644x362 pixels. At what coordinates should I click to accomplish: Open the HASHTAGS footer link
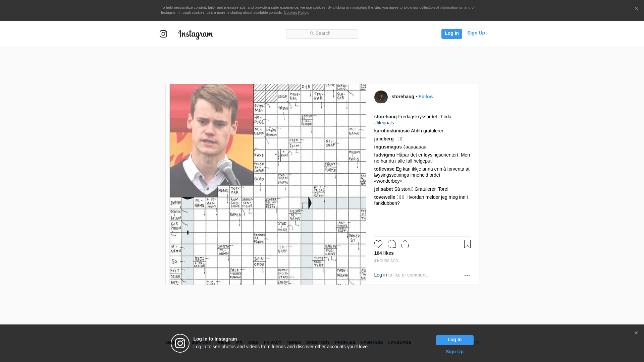[x=372, y=343]
